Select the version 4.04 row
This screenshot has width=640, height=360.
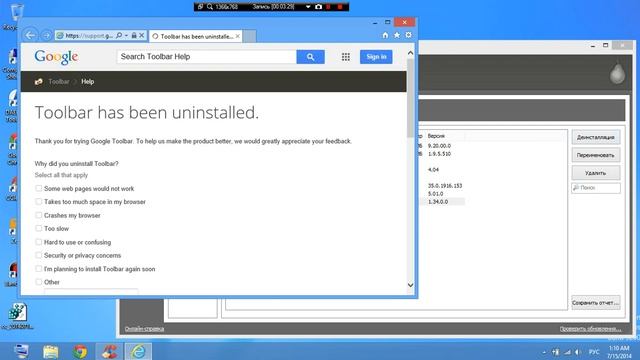(x=433, y=170)
